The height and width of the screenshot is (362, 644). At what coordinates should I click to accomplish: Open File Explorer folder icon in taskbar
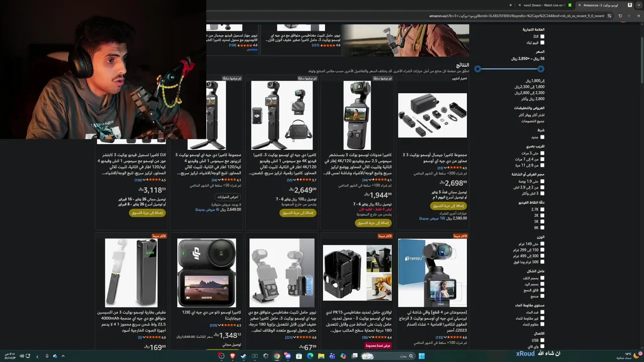point(321,356)
